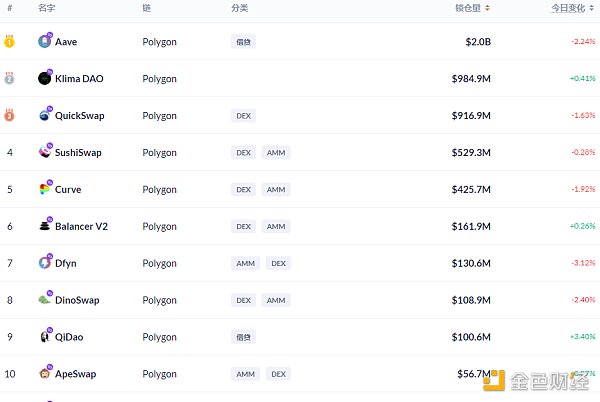Click the 分类 column header
The width and height of the screenshot is (600, 402).
(x=239, y=8)
